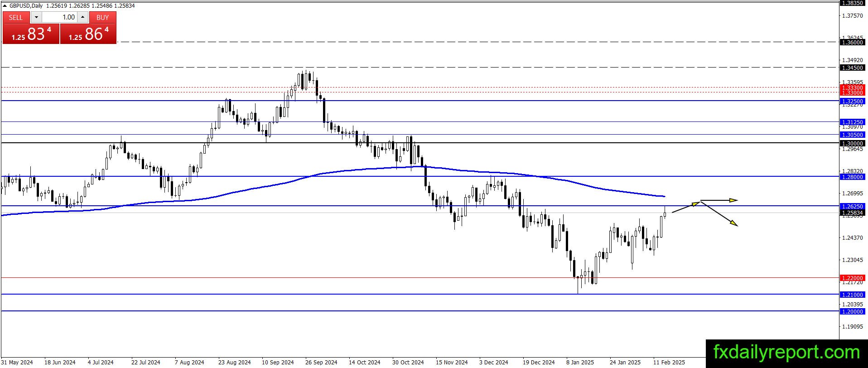Click the BUY button
This screenshot has height=368, width=868.
(x=103, y=17)
